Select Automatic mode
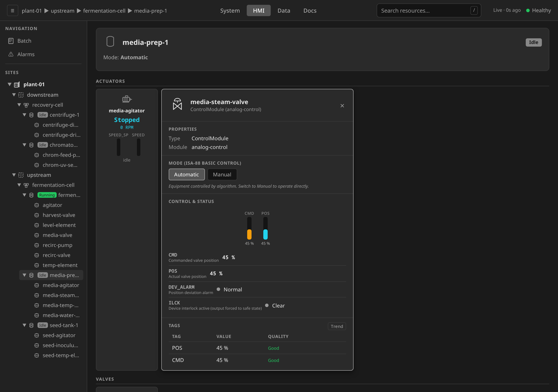 coord(187,174)
